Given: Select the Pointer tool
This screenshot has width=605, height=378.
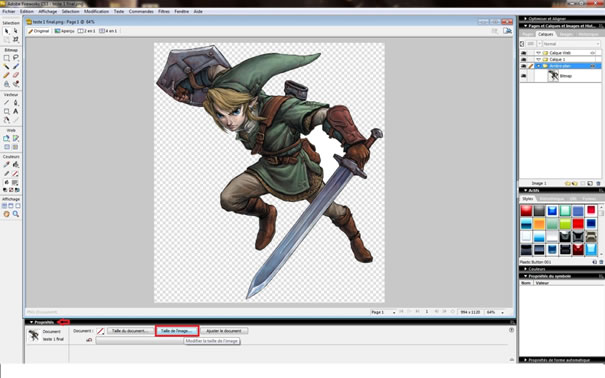Looking at the screenshot, I should (x=7, y=31).
